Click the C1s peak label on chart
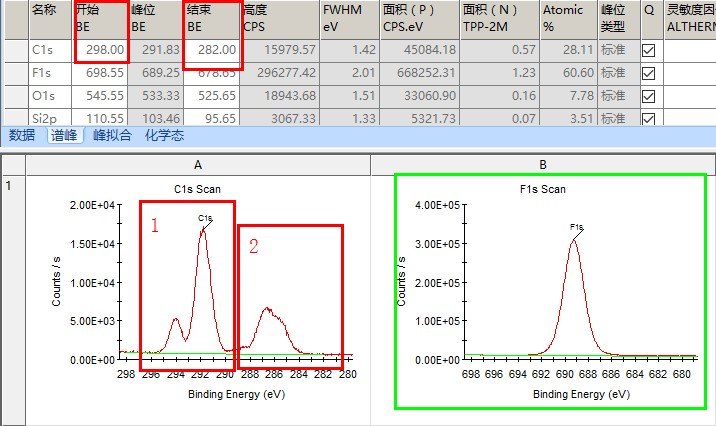This screenshot has height=426, width=716. 205,217
